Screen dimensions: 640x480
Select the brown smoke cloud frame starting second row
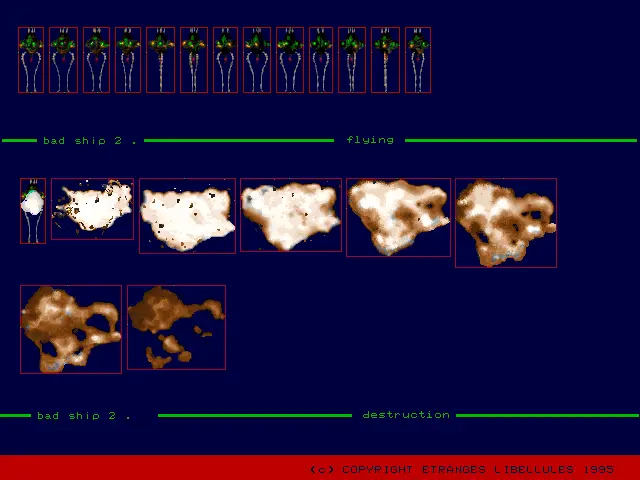click(x=71, y=329)
